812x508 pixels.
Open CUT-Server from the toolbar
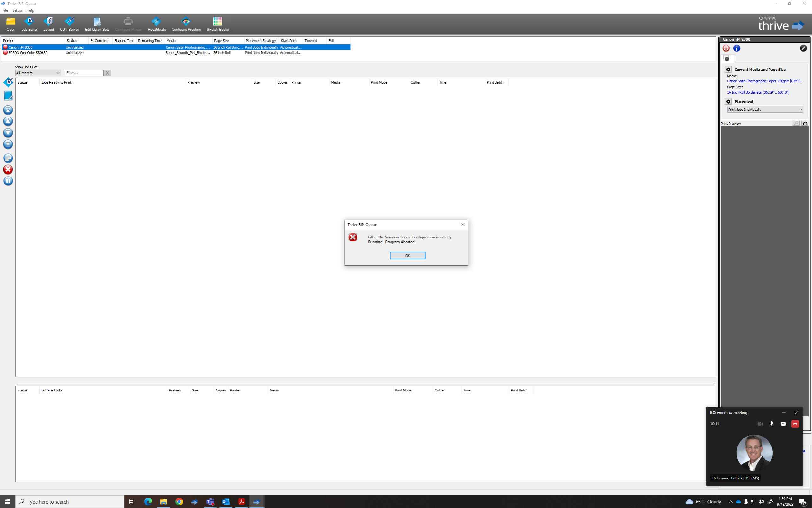(x=69, y=24)
